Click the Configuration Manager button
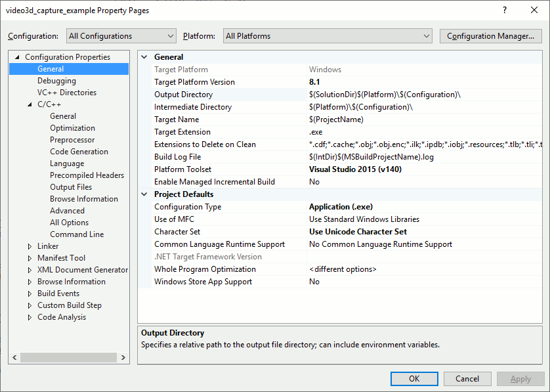Screen dimensions: 550x392 click(490, 35)
